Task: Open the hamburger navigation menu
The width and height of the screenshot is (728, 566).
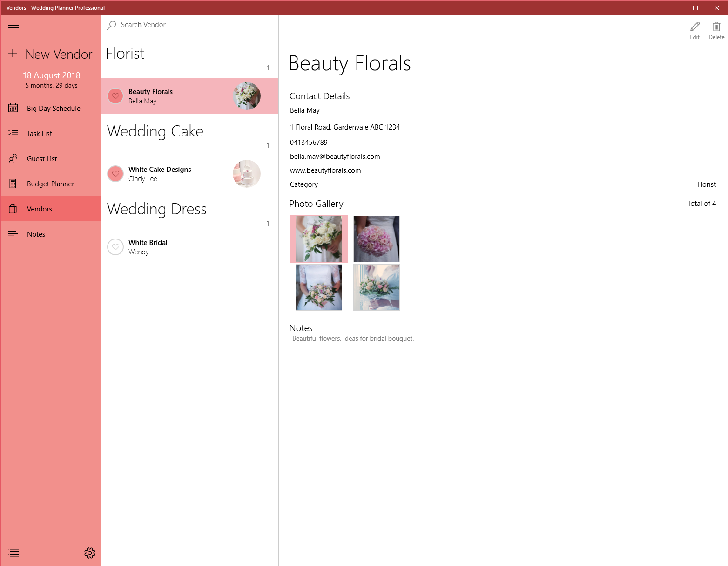Action: [13, 28]
